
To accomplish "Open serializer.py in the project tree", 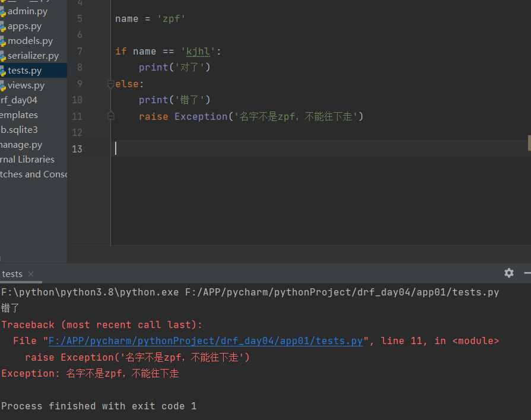I will click(33, 56).
